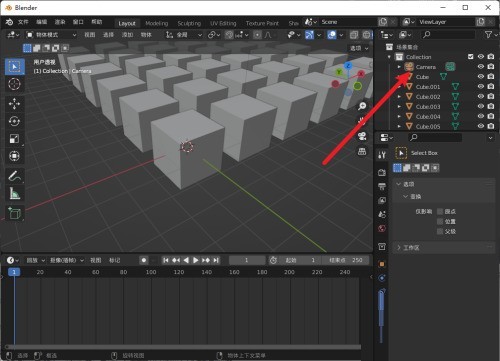Expand Cube.002 in the outliner tree

399,97
